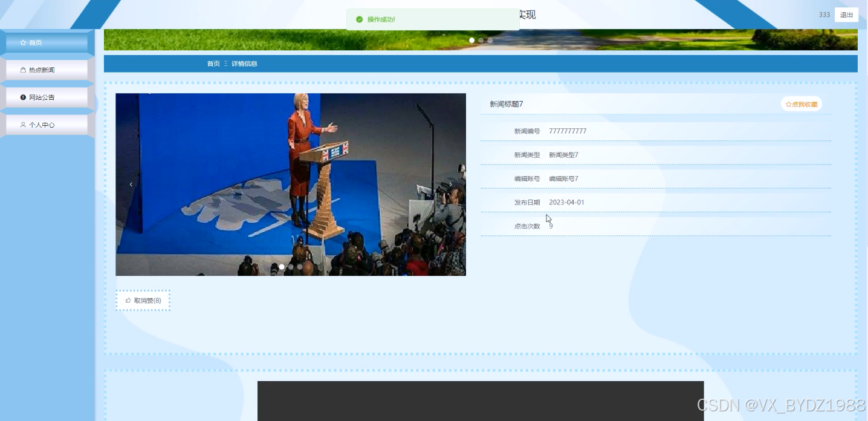Click the bag icon beside 热点新闻
This screenshot has width=868, height=421.
(x=23, y=70)
